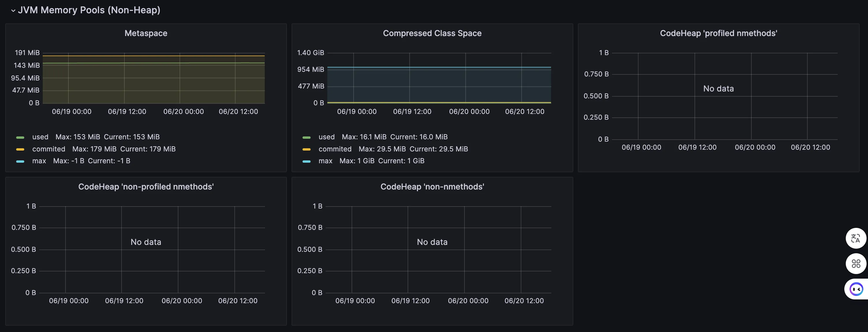Open the CodeHeap 'non-nmethods' panel title
The image size is (868, 332).
click(432, 187)
